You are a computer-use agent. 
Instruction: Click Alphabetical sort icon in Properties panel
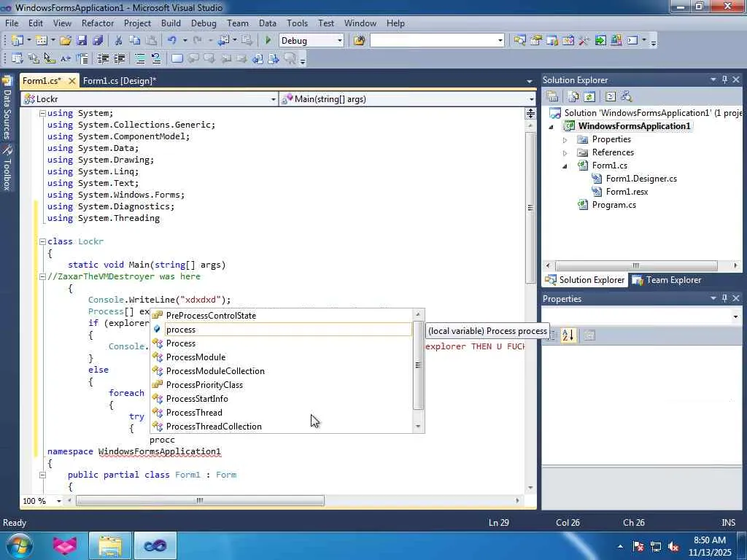(568, 335)
